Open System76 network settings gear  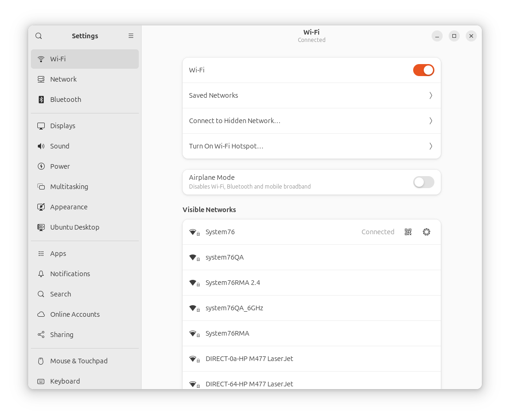(427, 232)
